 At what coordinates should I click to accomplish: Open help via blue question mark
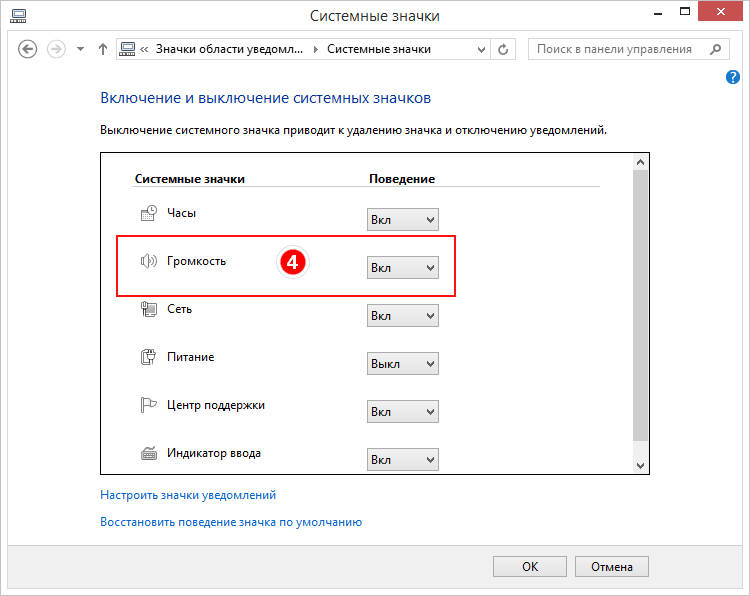point(732,77)
